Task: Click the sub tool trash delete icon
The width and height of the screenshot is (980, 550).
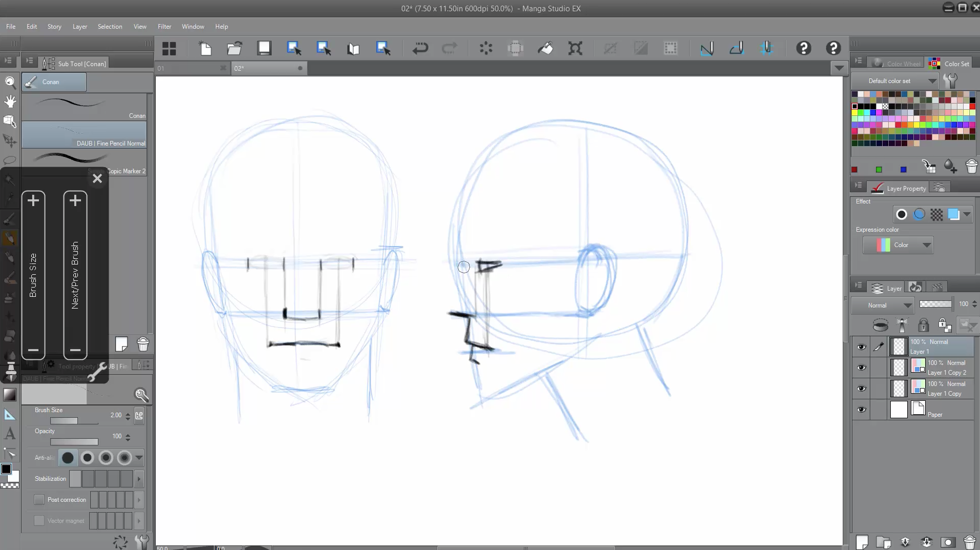Action: click(143, 344)
